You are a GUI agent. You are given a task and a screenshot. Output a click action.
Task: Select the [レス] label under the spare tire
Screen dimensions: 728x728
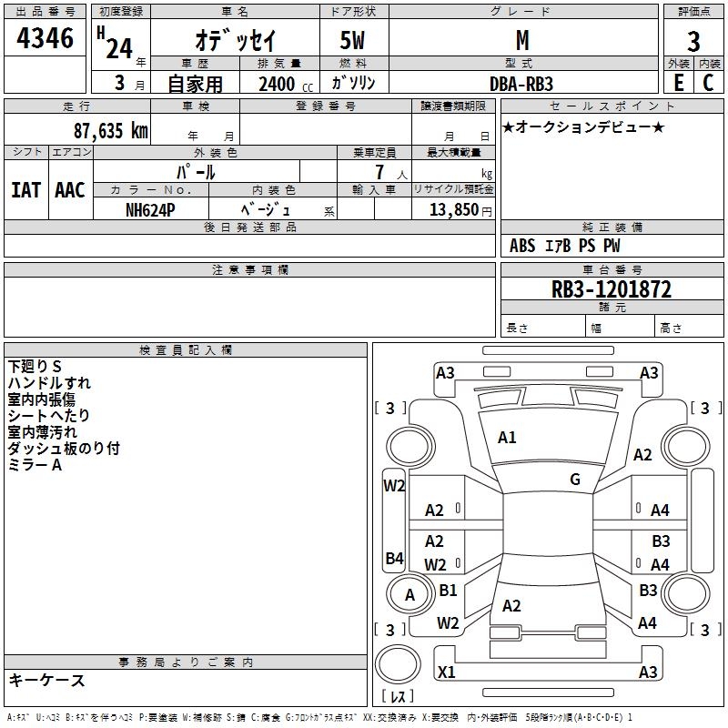(x=398, y=696)
